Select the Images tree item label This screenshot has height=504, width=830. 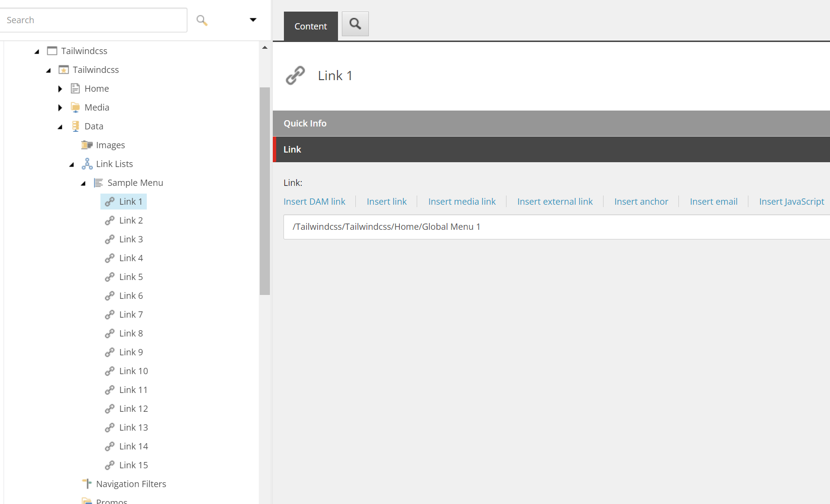coord(110,145)
